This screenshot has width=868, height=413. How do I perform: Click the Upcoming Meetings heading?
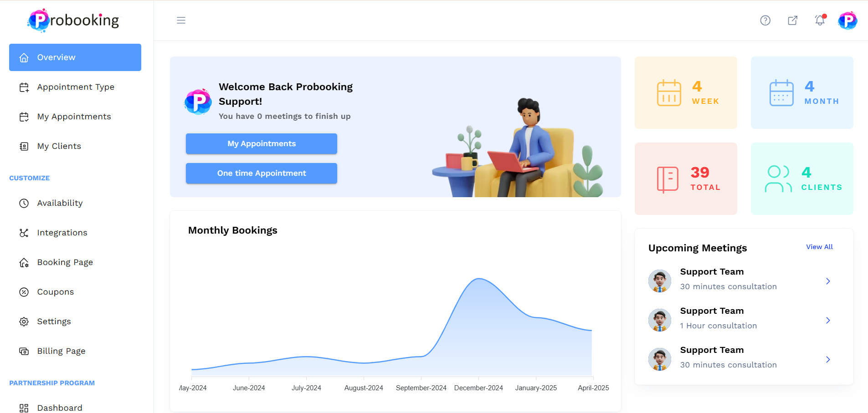coord(698,248)
